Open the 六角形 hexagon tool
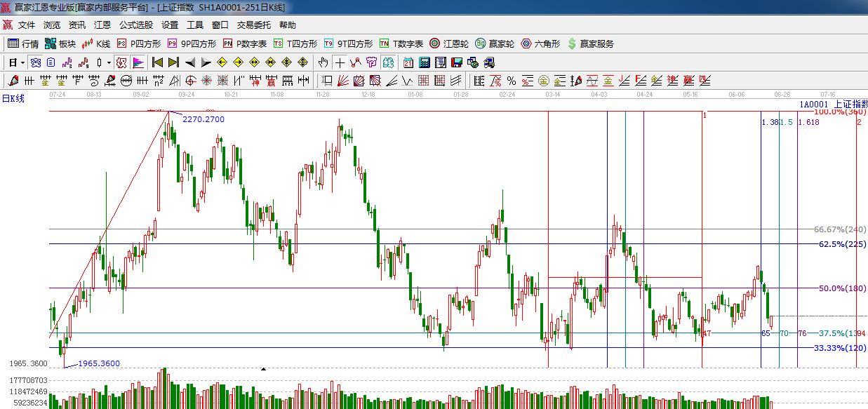This screenshot has height=409, width=868. (540, 43)
